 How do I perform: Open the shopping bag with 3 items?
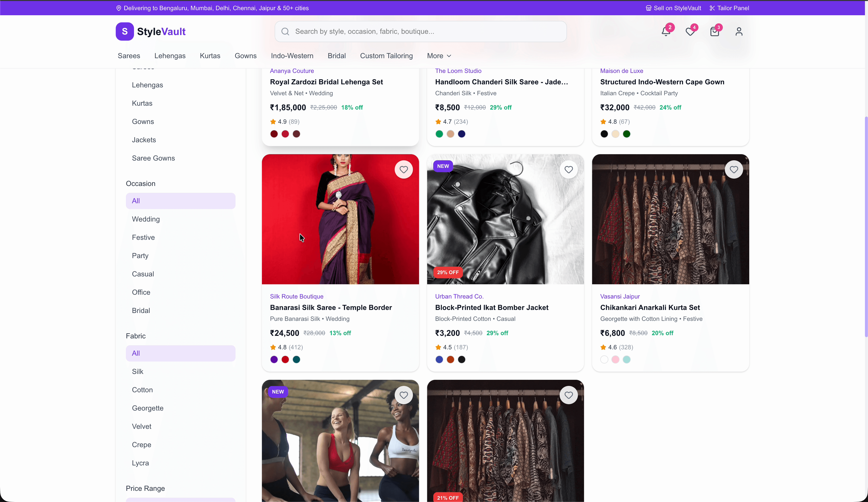click(x=714, y=32)
